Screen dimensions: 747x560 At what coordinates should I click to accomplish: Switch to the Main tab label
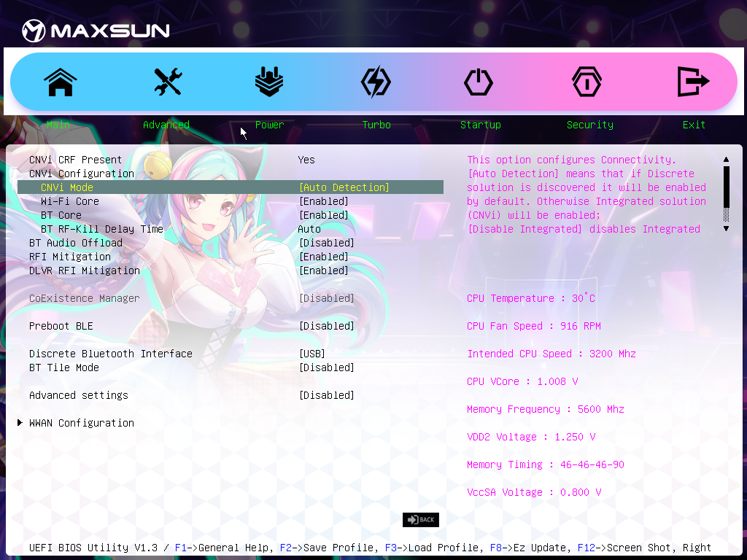click(x=58, y=125)
